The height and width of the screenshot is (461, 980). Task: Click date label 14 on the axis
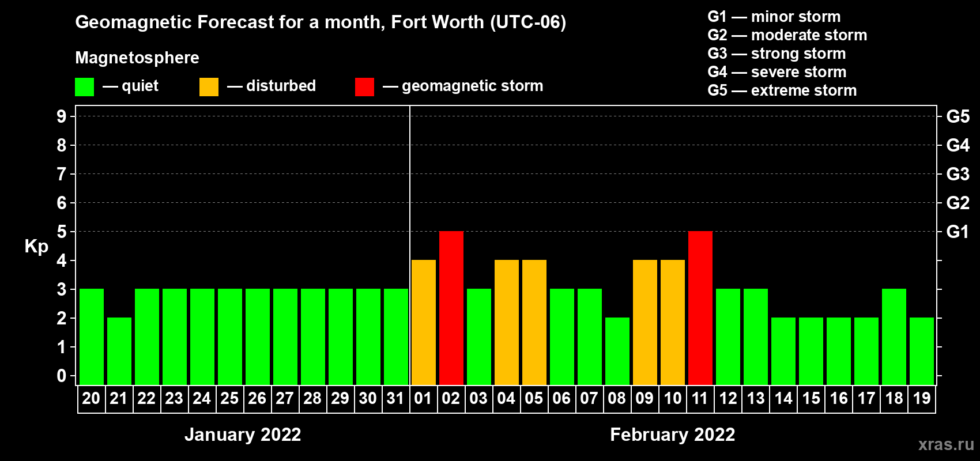783,398
